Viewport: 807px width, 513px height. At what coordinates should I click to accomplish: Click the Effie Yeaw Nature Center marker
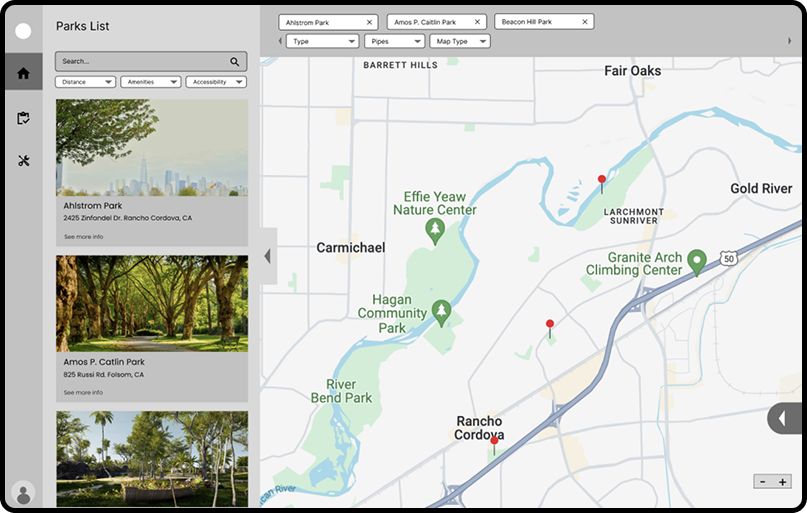pos(434,232)
